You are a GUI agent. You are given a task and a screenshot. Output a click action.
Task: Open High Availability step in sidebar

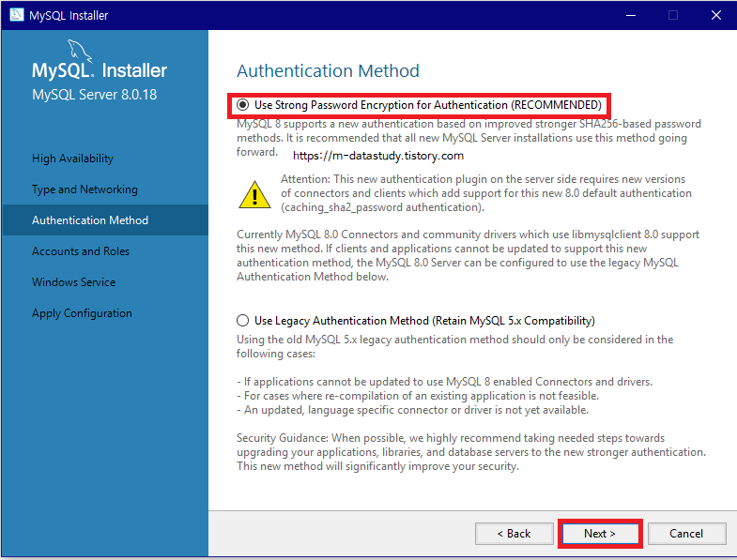point(73,159)
